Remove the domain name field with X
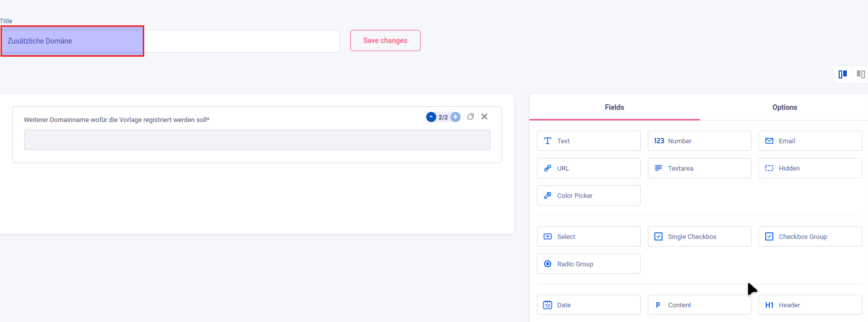 coord(484,116)
